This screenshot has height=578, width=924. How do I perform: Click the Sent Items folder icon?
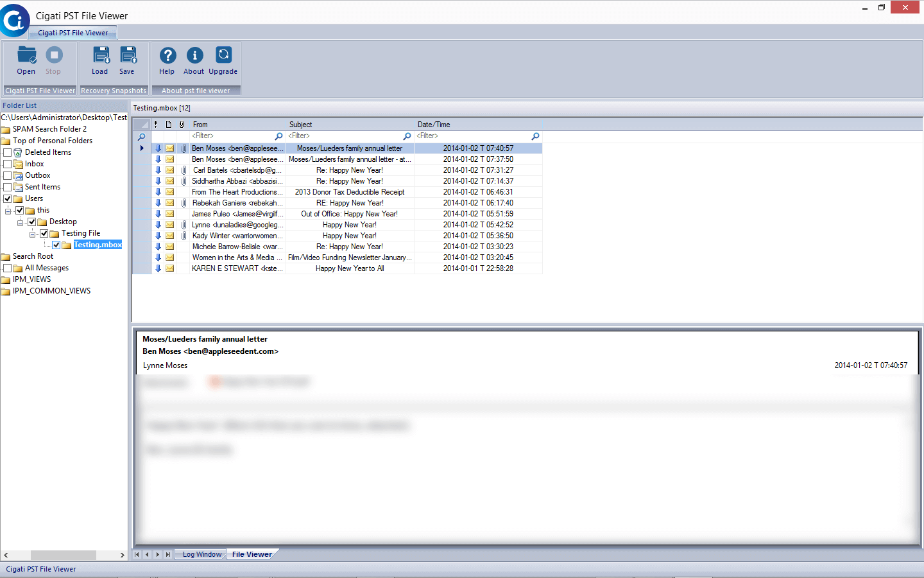(x=18, y=188)
